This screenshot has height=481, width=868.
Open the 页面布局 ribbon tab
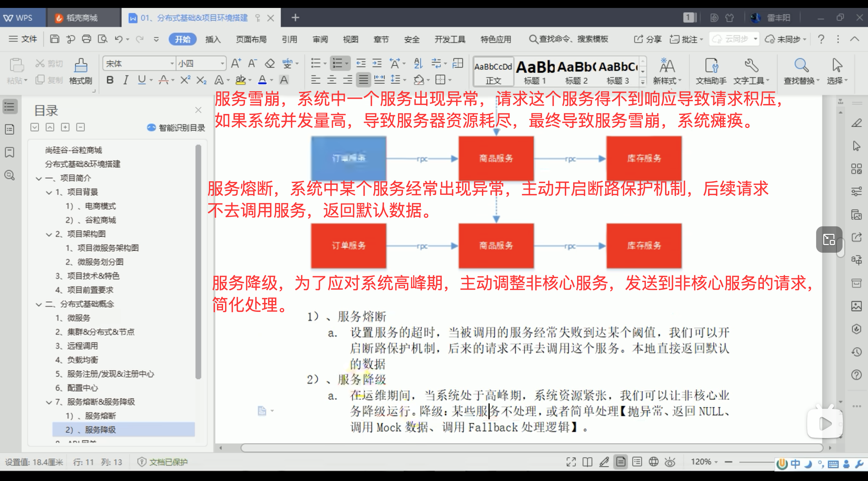click(x=251, y=39)
